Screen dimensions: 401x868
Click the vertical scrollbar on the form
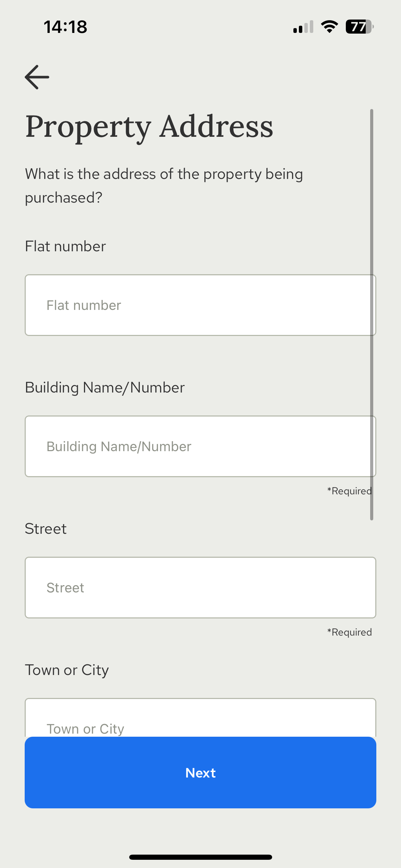tap(372, 315)
